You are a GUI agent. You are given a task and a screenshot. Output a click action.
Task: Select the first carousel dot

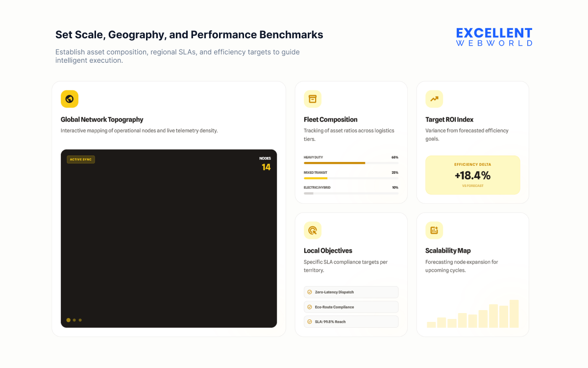tap(68, 320)
